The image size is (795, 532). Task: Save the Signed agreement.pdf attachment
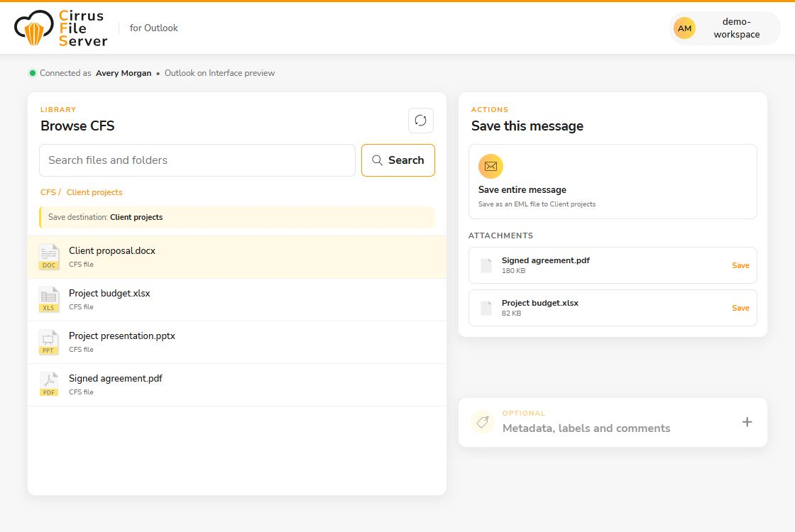(740, 265)
